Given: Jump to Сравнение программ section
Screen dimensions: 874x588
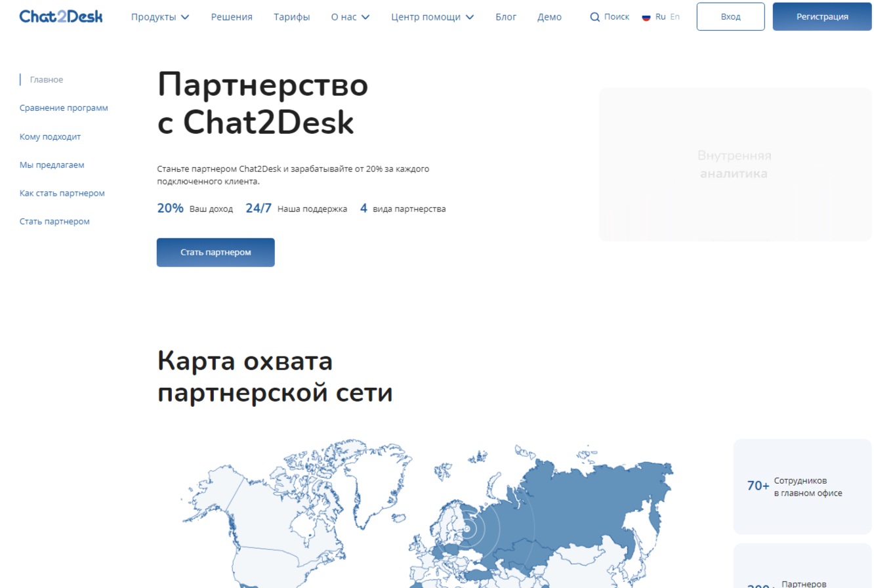Looking at the screenshot, I should 64,108.
